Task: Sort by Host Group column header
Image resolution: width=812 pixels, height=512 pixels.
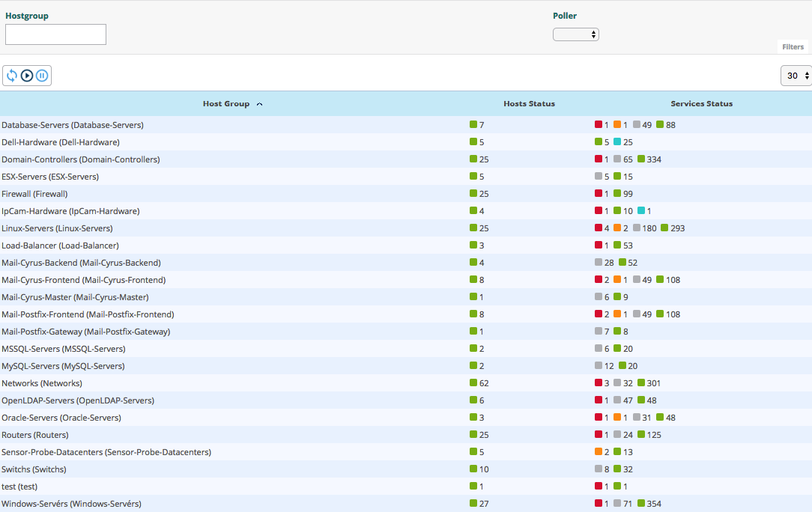Action: point(225,104)
